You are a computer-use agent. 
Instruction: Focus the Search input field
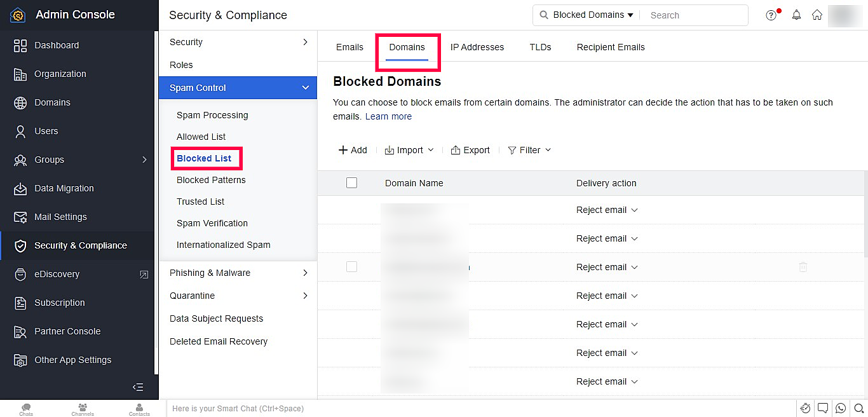coord(696,15)
